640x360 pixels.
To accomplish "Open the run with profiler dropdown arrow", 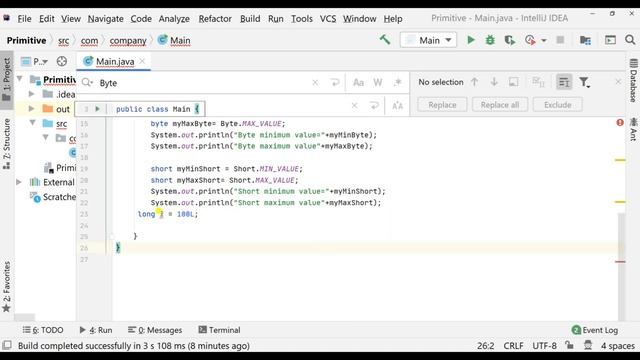I will point(544,40).
